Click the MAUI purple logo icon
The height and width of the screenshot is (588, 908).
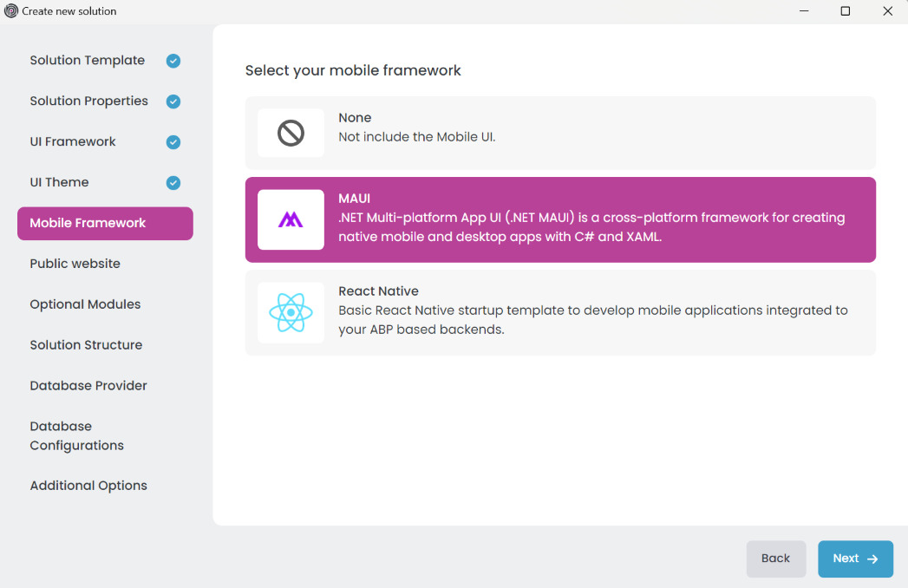pos(291,220)
